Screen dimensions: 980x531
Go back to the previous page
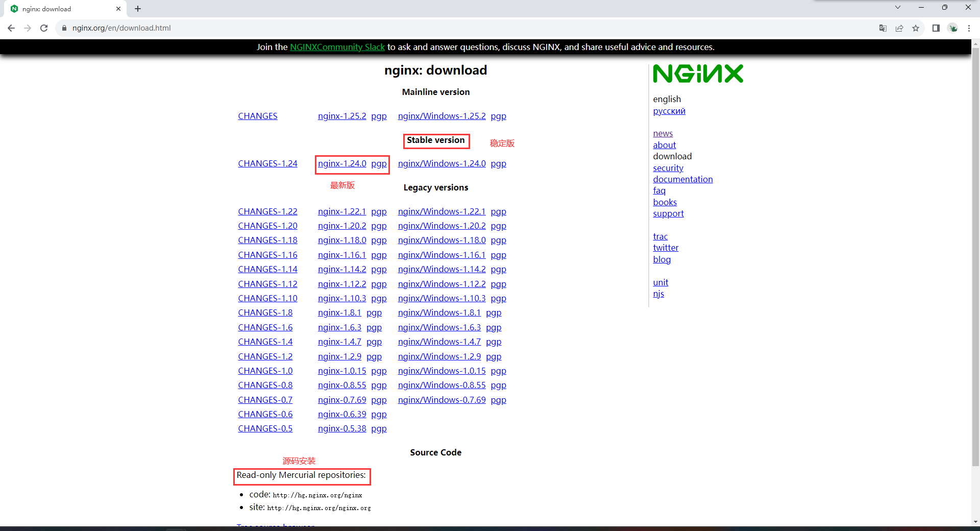(11, 28)
